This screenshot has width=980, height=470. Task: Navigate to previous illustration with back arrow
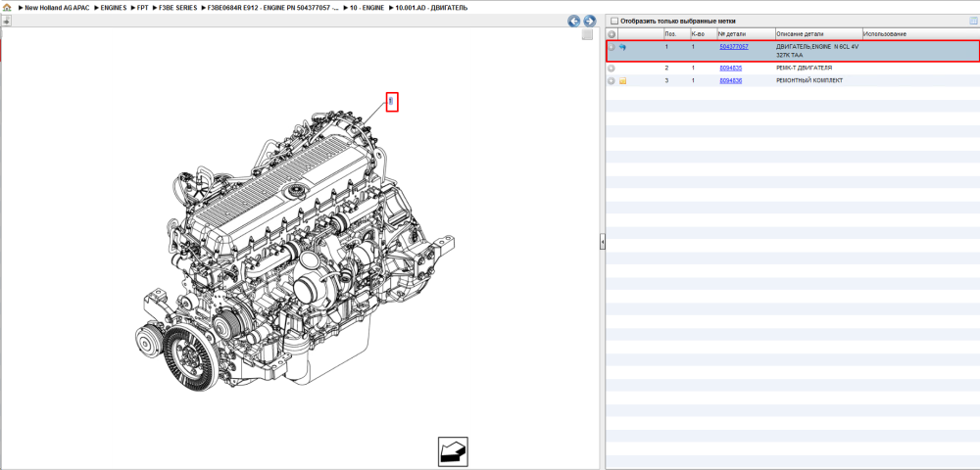click(x=573, y=22)
